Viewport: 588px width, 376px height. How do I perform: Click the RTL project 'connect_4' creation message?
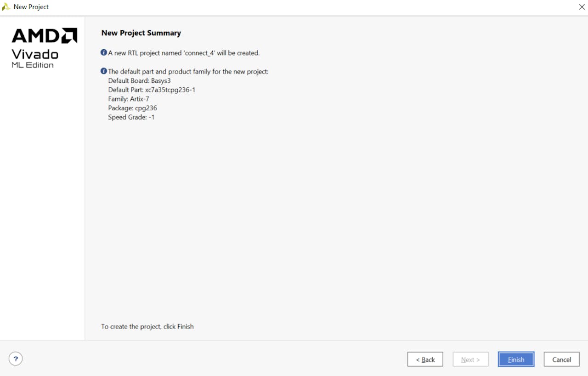pyautogui.click(x=184, y=53)
